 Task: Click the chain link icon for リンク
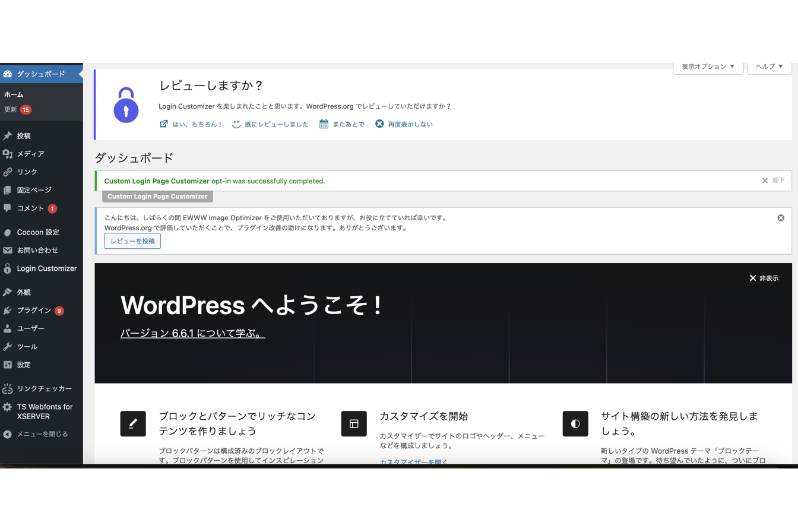[8, 172]
